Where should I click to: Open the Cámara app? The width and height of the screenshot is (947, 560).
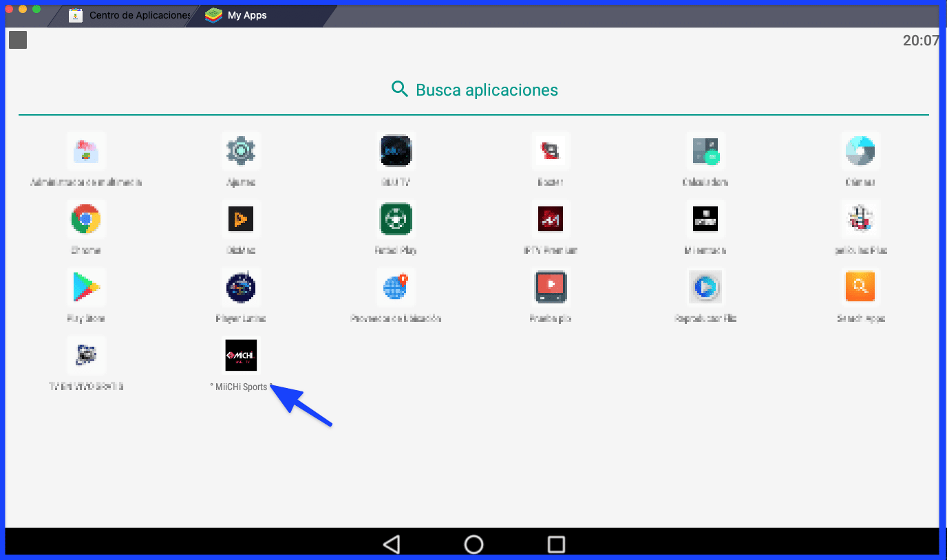point(860,151)
